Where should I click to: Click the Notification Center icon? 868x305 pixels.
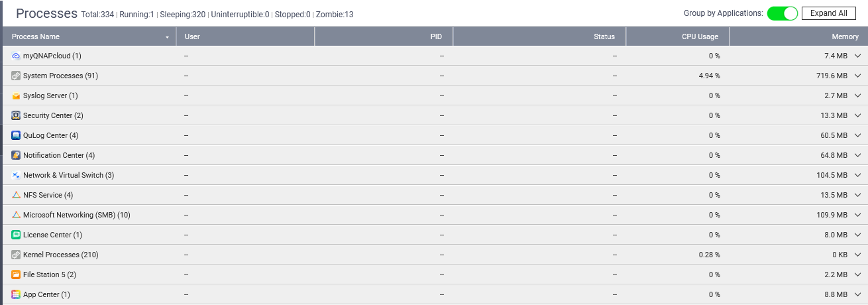click(16, 156)
